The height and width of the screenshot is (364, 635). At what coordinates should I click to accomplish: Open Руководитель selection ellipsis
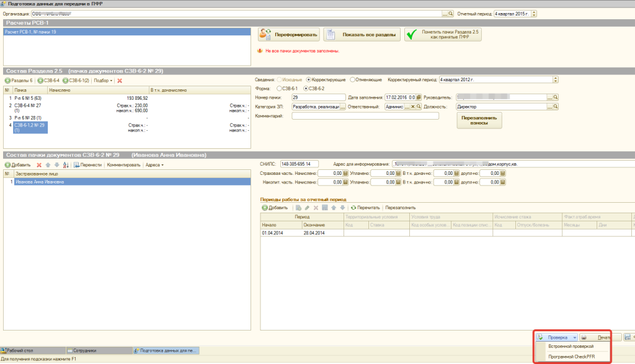coord(549,97)
